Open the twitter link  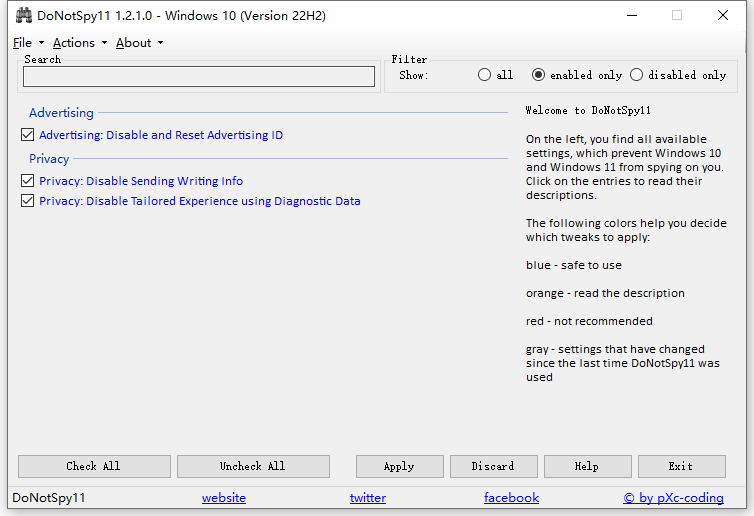point(368,498)
